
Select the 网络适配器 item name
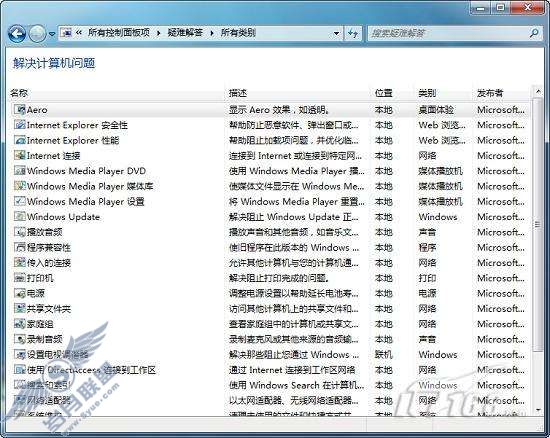coord(49,400)
